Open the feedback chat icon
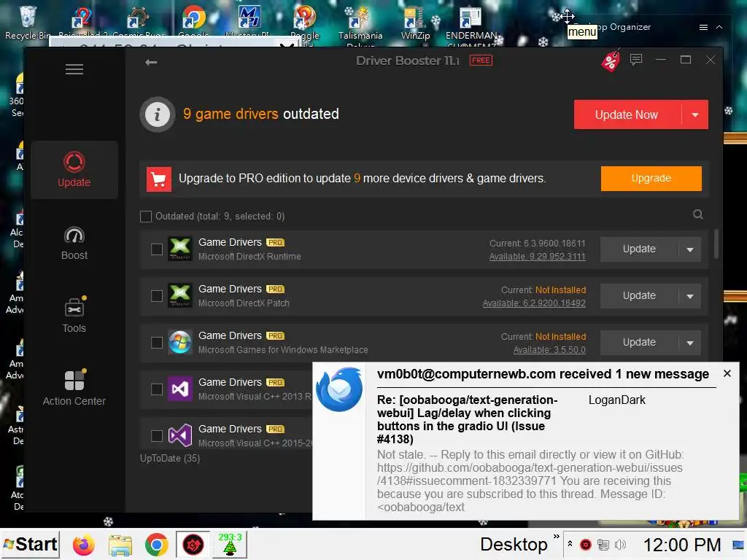The width and height of the screenshot is (747, 560). pyautogui.click(x=636, y=60)
